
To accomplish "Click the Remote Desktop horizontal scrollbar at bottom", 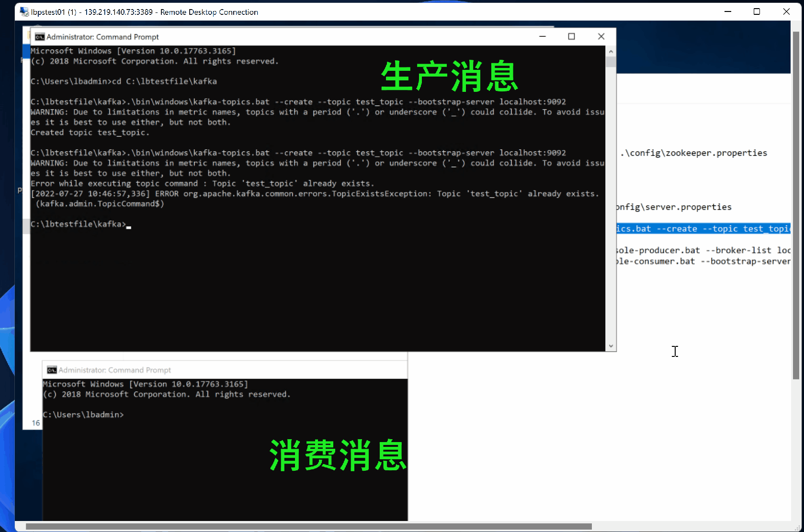I will coord(308,526).
